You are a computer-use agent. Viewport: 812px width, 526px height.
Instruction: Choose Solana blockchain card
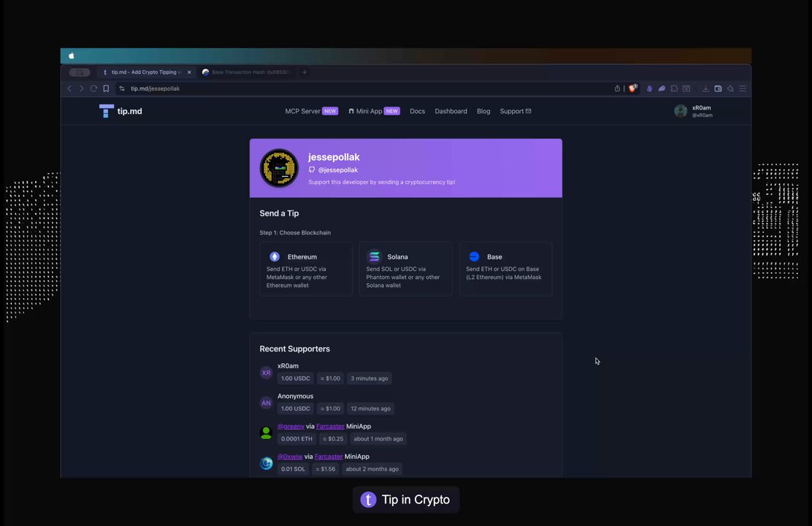coord(405,269)
